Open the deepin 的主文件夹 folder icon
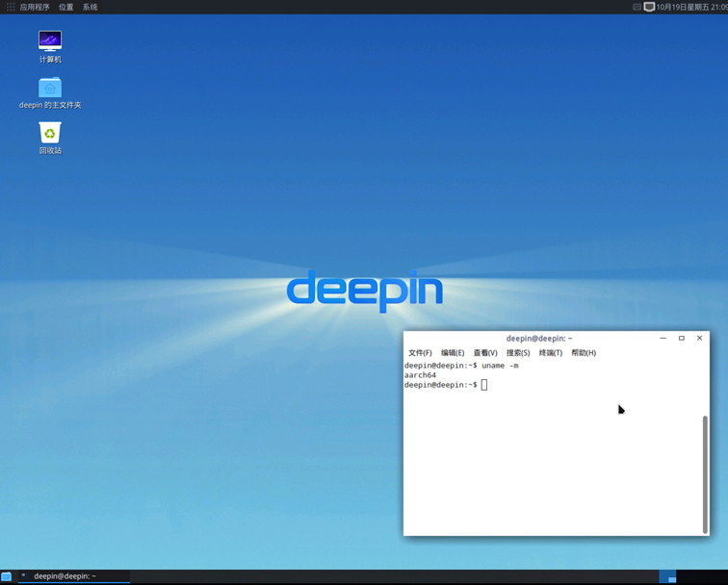This screenshot has height=585, width=728. point(50,92)
